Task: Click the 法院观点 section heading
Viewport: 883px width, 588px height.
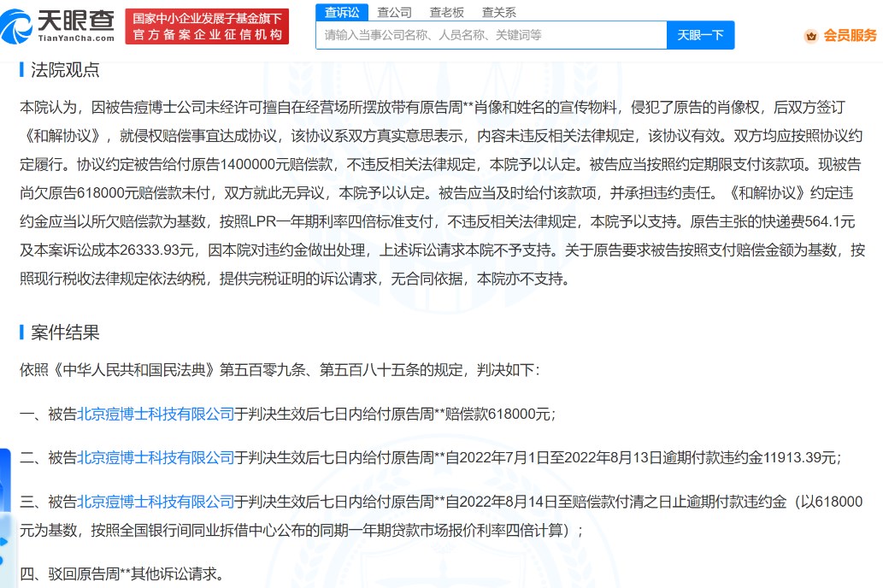Action: click(x=65, y=70)
